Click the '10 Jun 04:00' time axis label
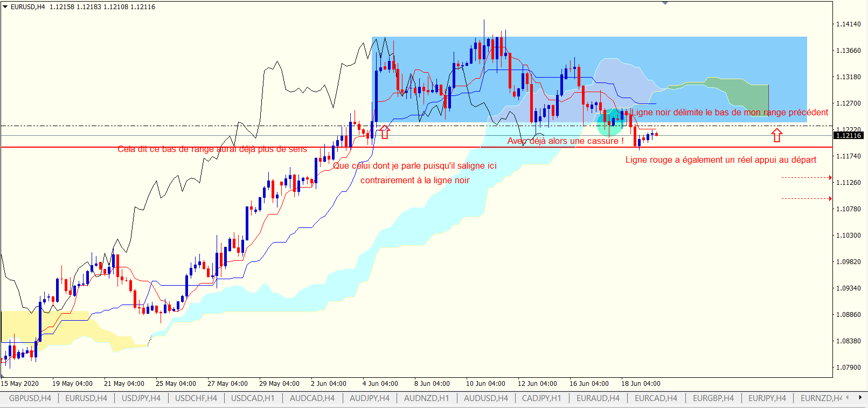 point(485,384)
